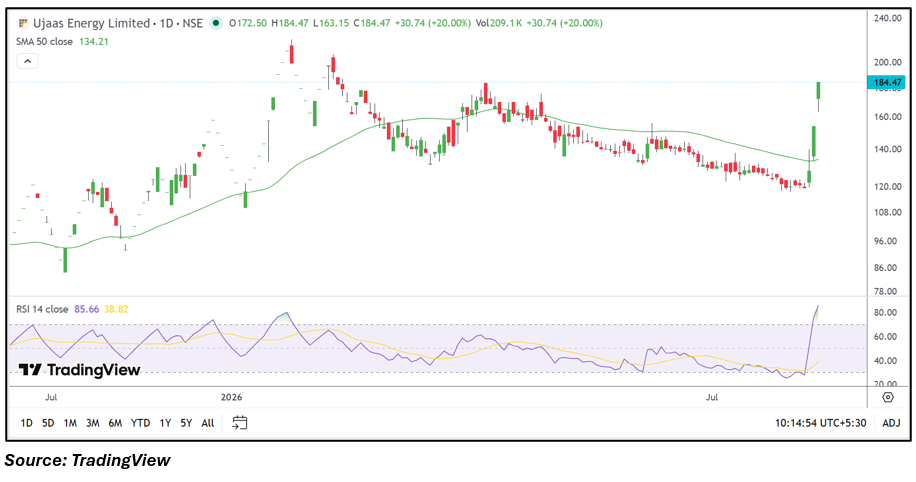
Task: Click the 78.00 price axis label
Action: 887,291
